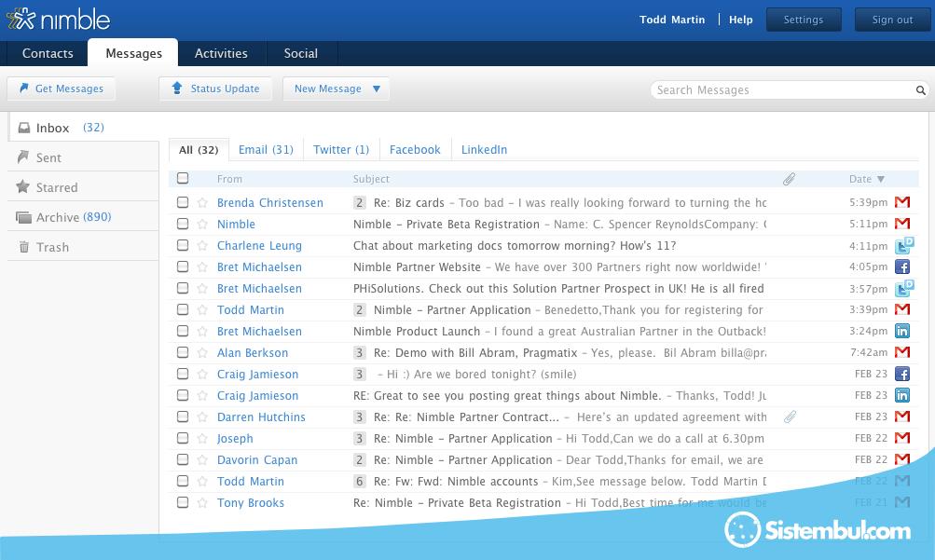Open the Facebook filter tab
This screenshot has width=935, height=560.
(415, 149)
